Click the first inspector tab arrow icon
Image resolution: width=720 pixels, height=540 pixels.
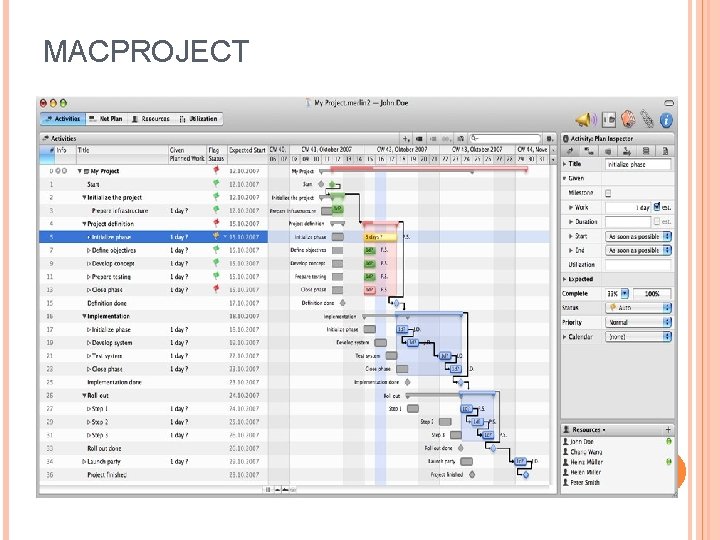click(x=570, y=151)
